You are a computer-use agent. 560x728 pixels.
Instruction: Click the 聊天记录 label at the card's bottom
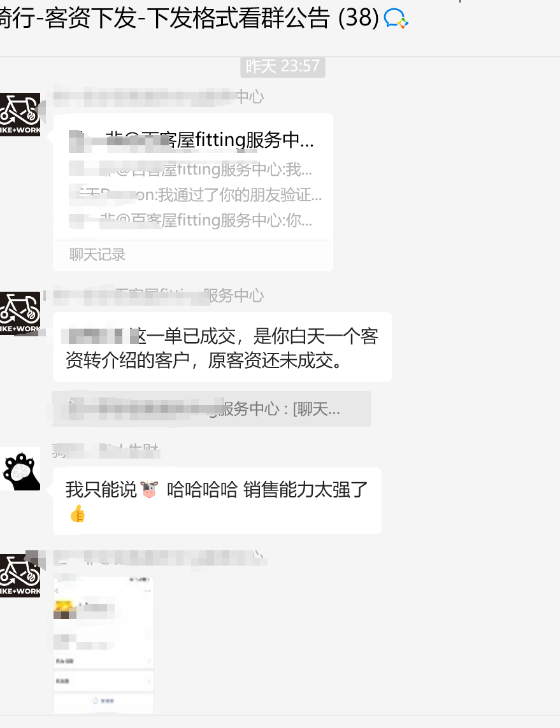(x=97, y=254)
